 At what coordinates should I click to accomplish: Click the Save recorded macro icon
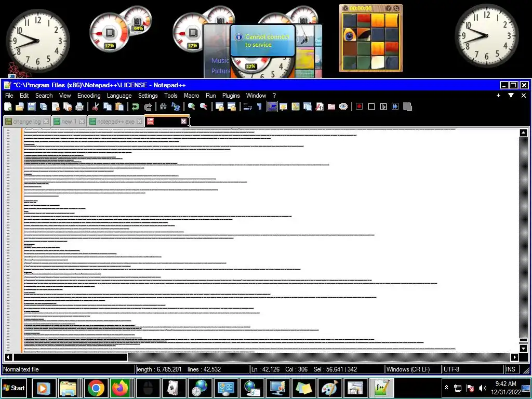click(407, 107)
